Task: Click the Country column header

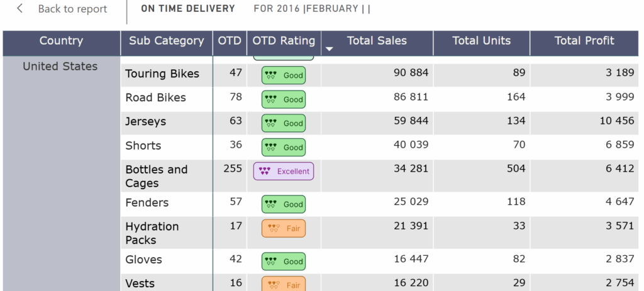Action: [61, 41]
